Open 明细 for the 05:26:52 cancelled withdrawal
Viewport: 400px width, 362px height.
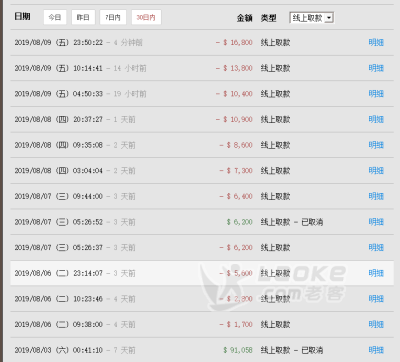click(376, 222)
